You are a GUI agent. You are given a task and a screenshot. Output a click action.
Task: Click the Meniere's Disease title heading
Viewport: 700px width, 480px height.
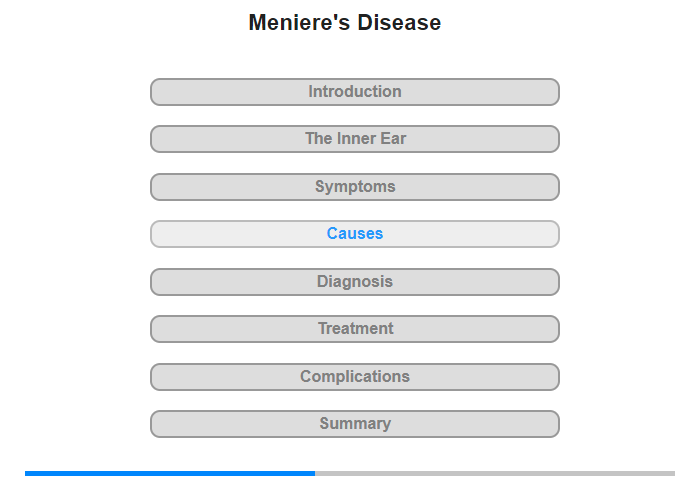click(x=345, y=22)
